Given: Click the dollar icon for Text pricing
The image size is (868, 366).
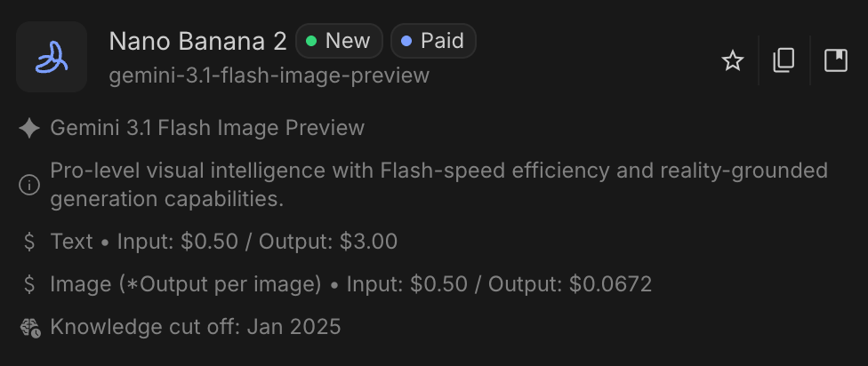Looking at the screenshot, I should [29, 242].
